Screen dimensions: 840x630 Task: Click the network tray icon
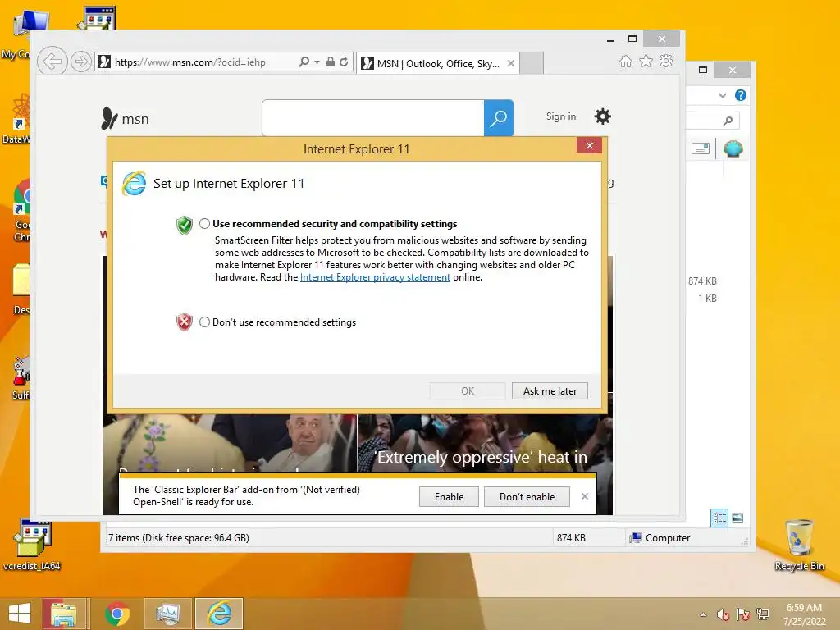coord(763,614)
